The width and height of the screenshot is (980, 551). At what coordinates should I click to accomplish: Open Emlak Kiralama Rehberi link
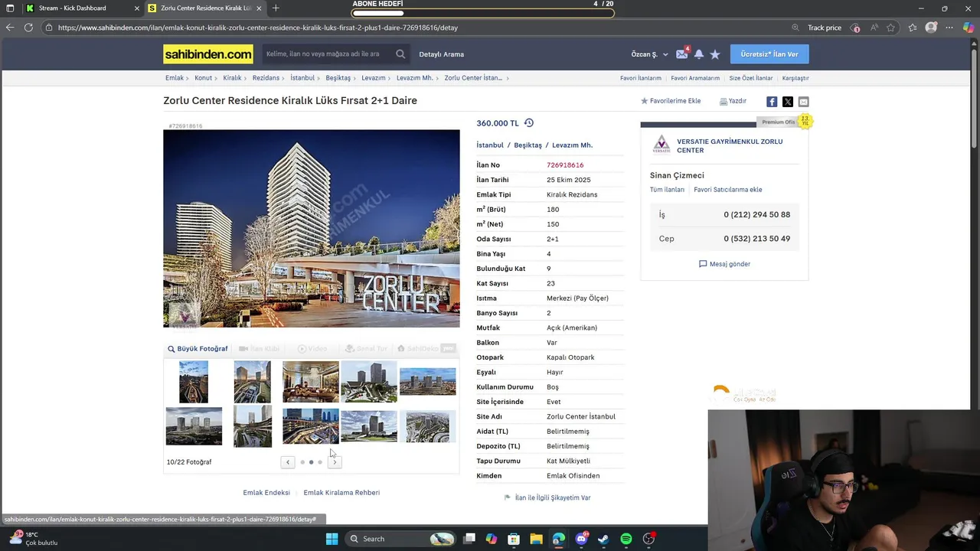(x=341, y=493)
